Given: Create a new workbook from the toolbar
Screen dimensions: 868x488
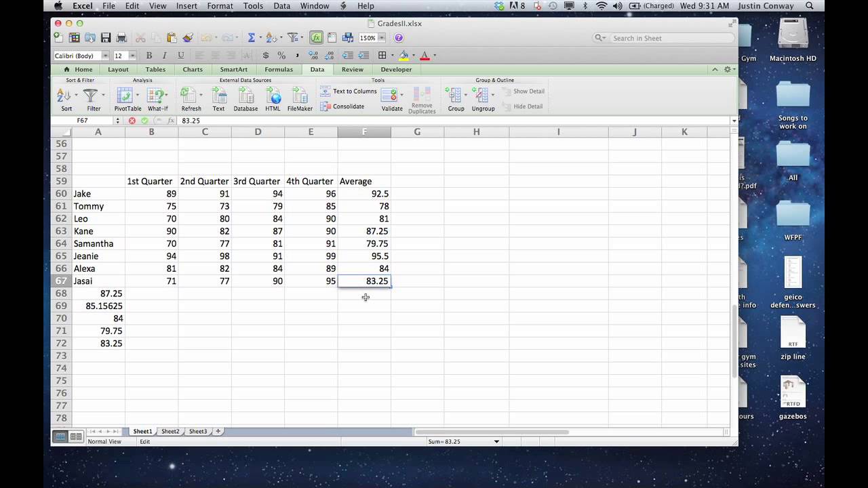Looking at the screenshot, I should (59, 38).
